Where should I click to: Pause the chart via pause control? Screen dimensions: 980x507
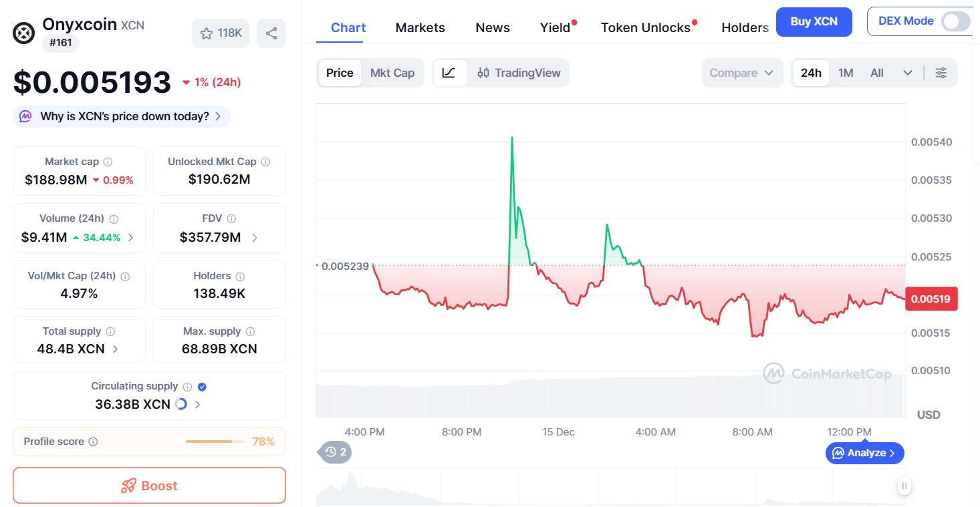click(x=904, y=487)
